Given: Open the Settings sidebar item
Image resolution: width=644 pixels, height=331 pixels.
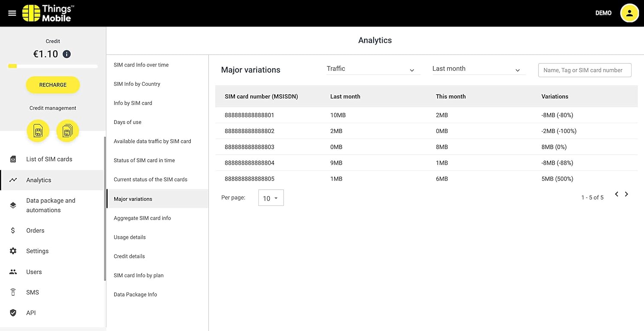Looking at the screenshot, I should [x=37, y=251].
